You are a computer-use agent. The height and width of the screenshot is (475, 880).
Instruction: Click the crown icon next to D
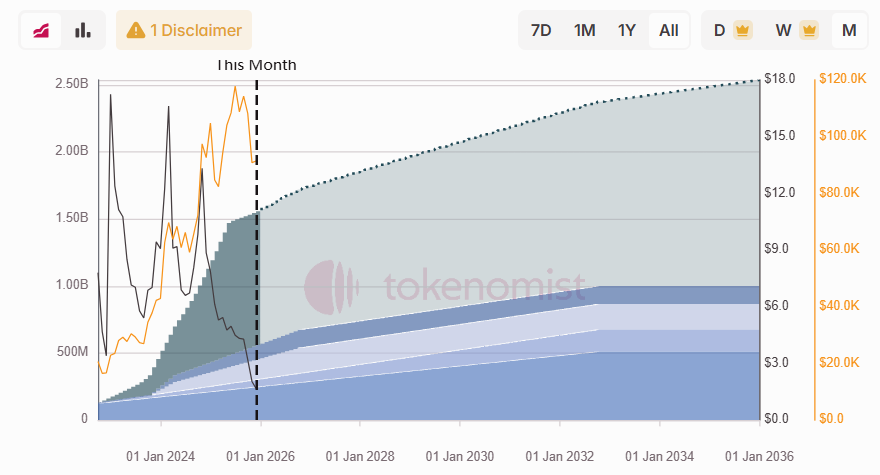(x=742, y=30)
